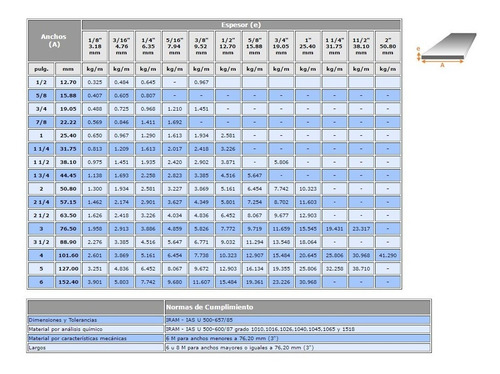The width and height of the screenshot is (500, 374).
Task: Click width cell 63.50 in the 2 1/2 row
Action: tap(68, 215)
